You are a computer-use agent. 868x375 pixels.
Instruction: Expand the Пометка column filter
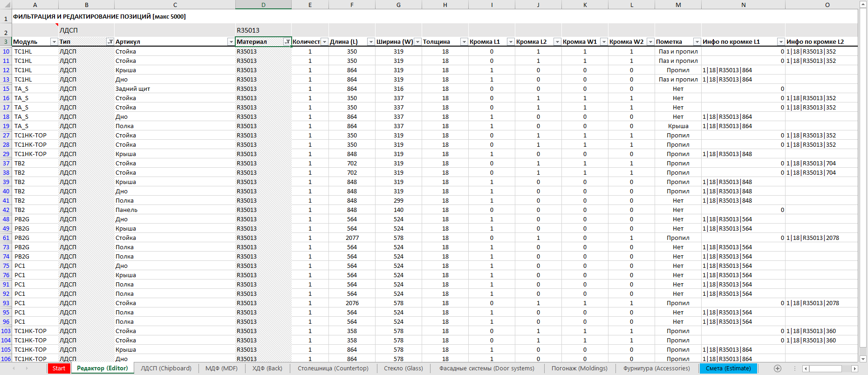[697, 42]
